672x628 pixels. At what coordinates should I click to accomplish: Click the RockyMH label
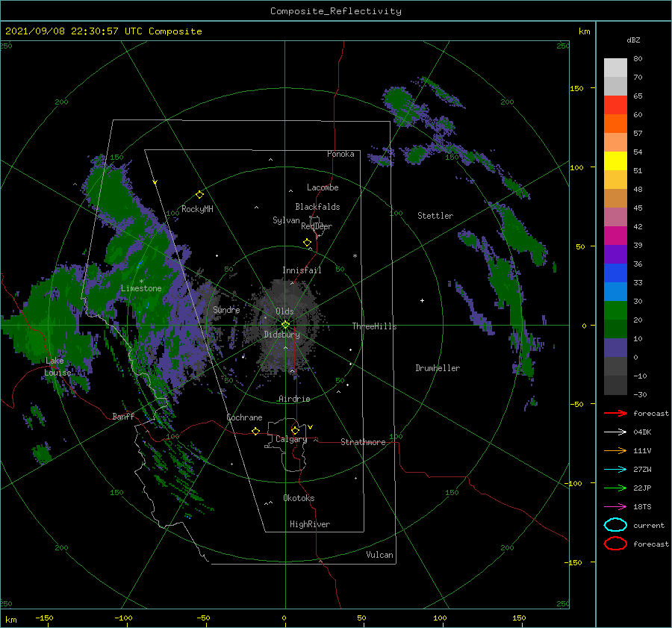click(x=197, y=209)
